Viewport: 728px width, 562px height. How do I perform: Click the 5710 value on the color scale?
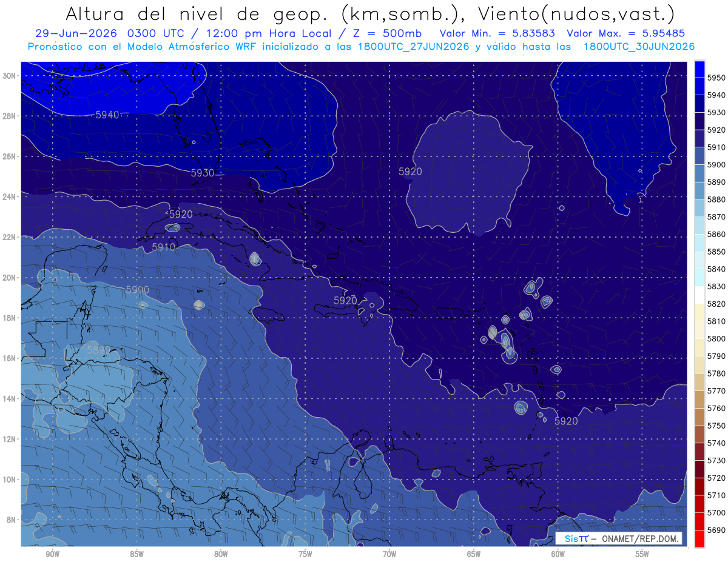(716, 496)
